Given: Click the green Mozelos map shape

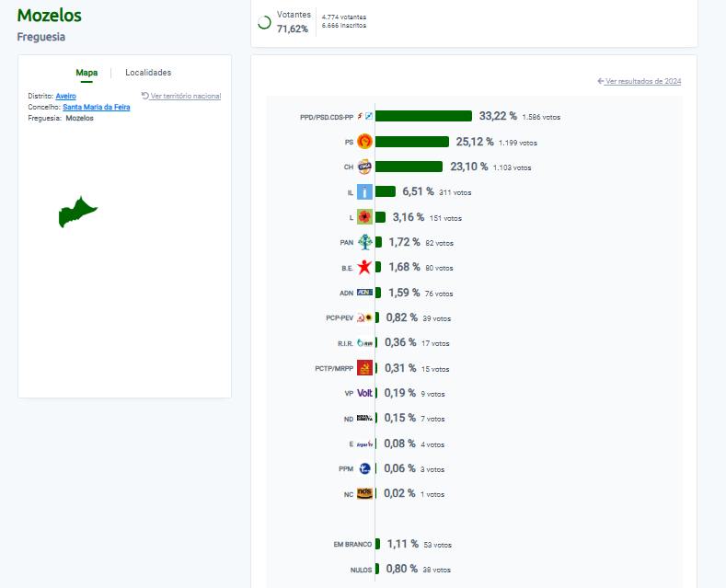Looking at the screenshot, I should point(77,212).
